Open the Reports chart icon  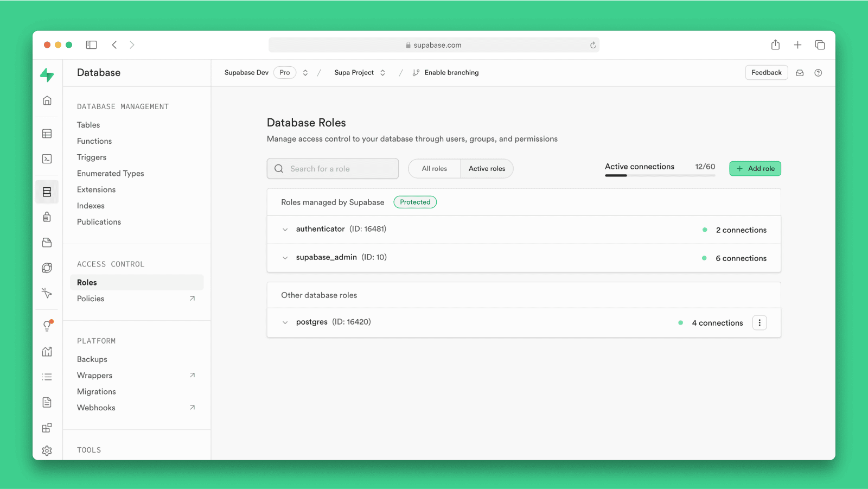pos(47,352)
